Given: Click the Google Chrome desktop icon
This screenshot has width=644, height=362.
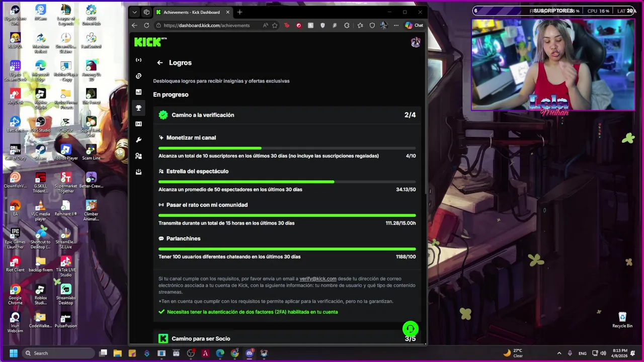Looking at the screenshot, I should pos(15,295).
